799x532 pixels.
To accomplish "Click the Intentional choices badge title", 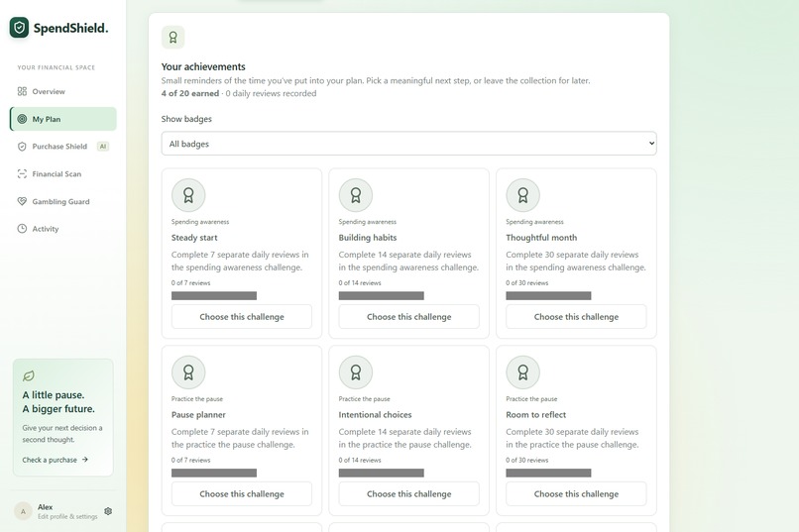I will coord(375,414).
